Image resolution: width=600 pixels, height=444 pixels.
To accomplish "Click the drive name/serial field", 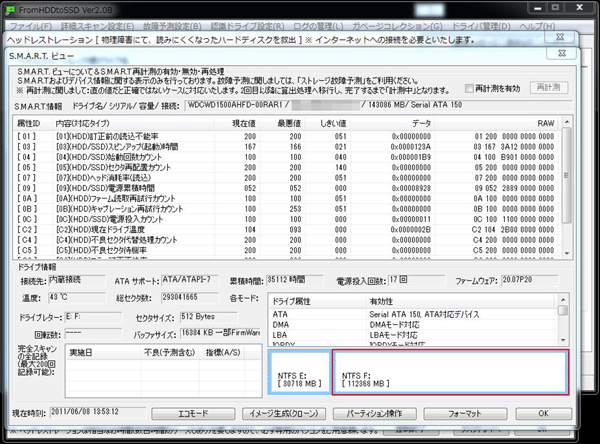I will click(x=378, y=105).
